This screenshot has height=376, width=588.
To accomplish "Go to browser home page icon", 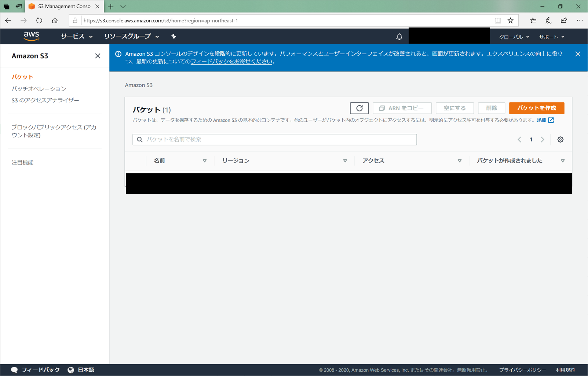I will point(55,21).
